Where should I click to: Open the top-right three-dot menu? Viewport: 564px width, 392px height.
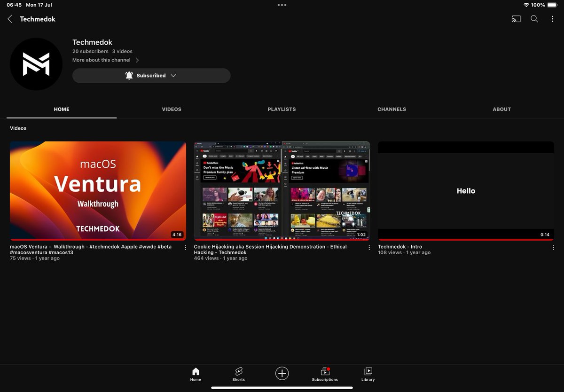click(552, 19)
